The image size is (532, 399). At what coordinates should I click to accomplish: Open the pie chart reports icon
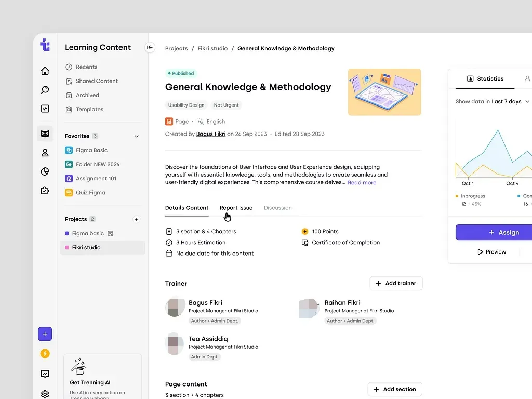[45, 171]
